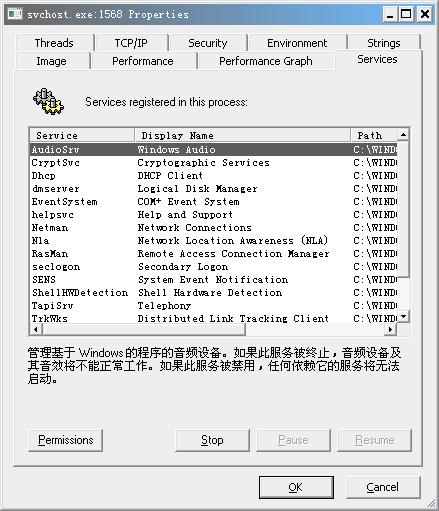Click the Windows Audio display name
Screen dimensions: 439x511
pyautogui.click(x=176, y=150)
